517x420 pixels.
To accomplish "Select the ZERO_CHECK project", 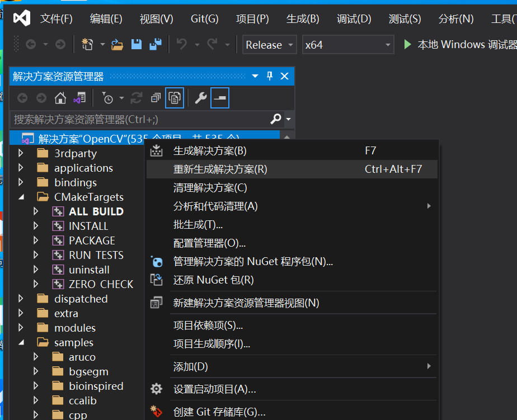I will [x=101, y=284].
